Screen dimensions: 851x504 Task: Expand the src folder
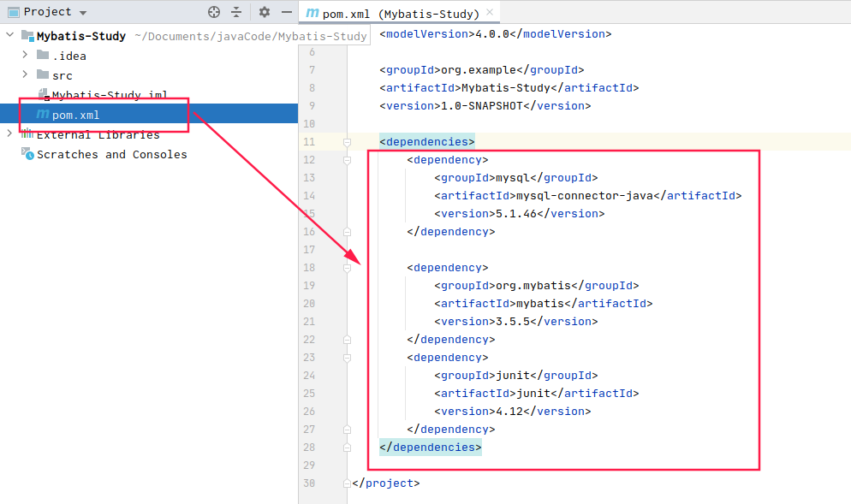point(25,74)
